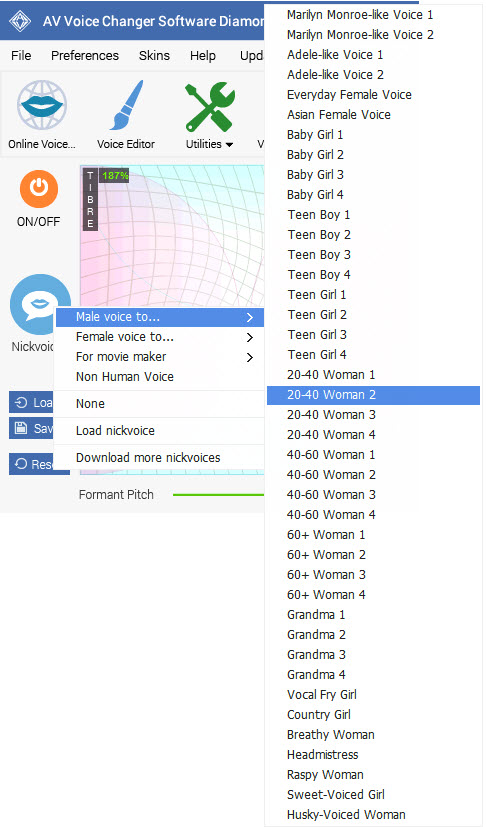Image resolution: width=486 pixels, height=827 pixels.
Task: Select 60+ Woman 2
Action: tap(373, 555)
